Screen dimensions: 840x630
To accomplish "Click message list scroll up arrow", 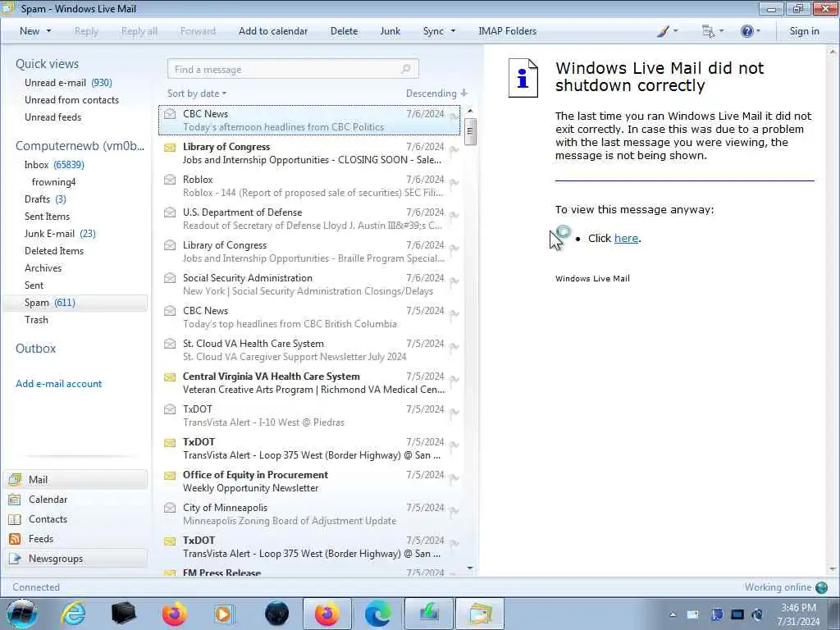I will point(470,111).
